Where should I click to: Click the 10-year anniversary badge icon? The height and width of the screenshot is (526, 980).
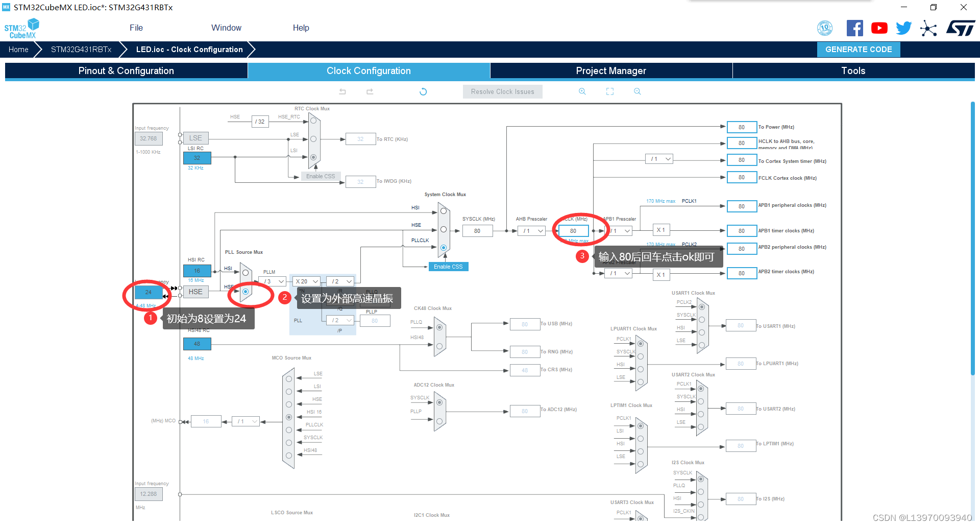point(825,28)
